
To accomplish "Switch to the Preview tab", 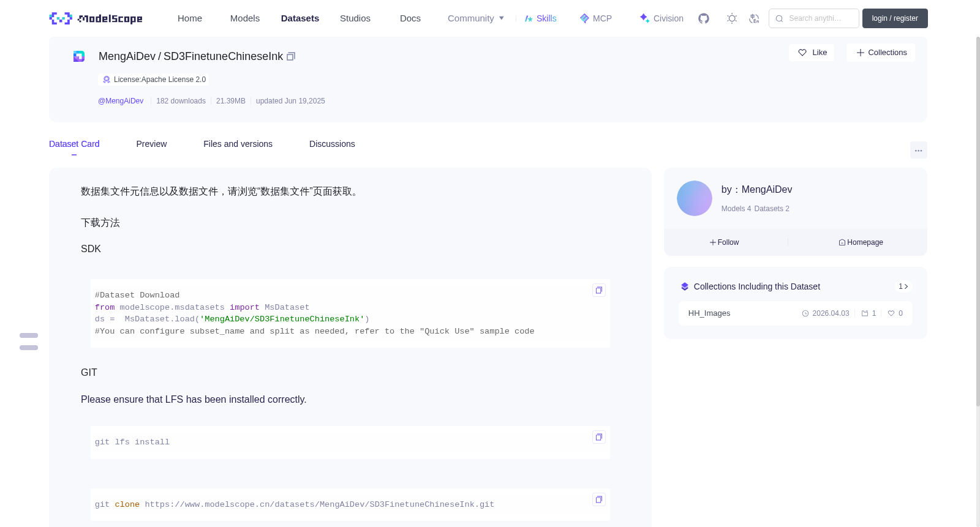I will click(151, 144).
